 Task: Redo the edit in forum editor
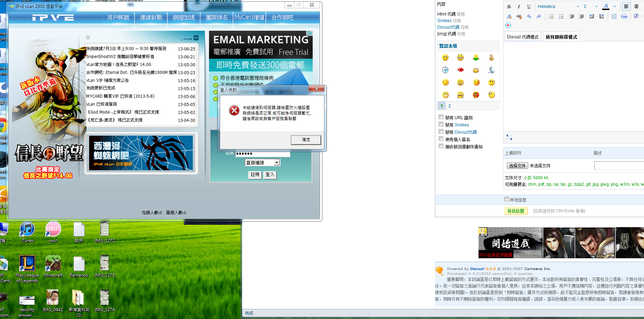coord(539,16)
